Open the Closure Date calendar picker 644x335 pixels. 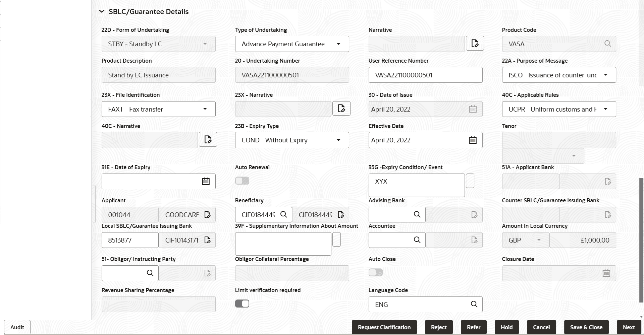point(606,273)
